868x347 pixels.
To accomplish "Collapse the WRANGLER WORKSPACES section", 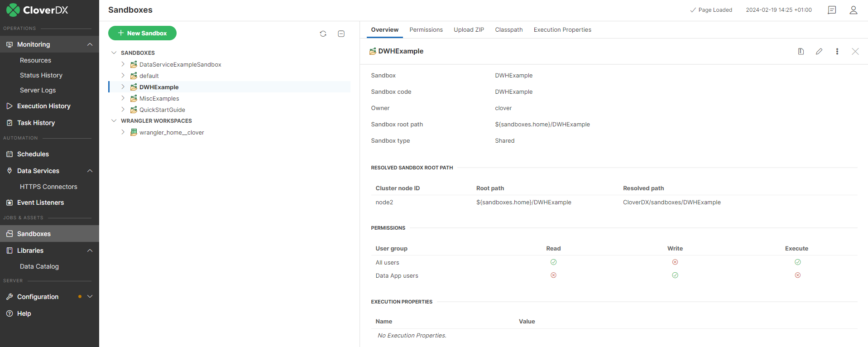I will pos(114,121).
